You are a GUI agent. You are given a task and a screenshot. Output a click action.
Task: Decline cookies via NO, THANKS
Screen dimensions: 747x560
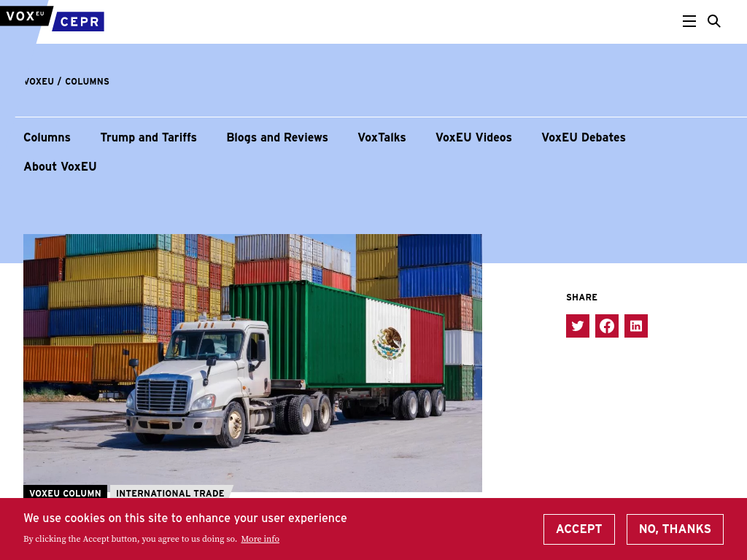[x=675, y=529]
